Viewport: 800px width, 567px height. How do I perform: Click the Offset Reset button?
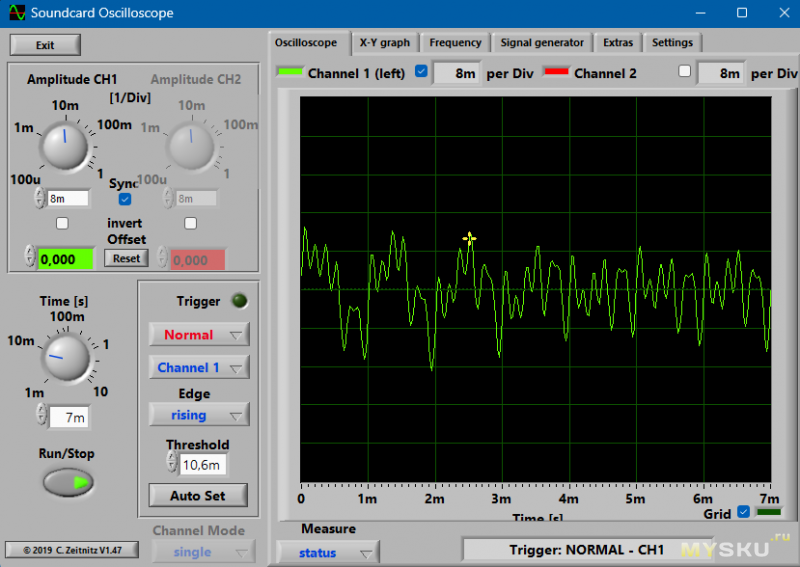click(x=126, y=258)
